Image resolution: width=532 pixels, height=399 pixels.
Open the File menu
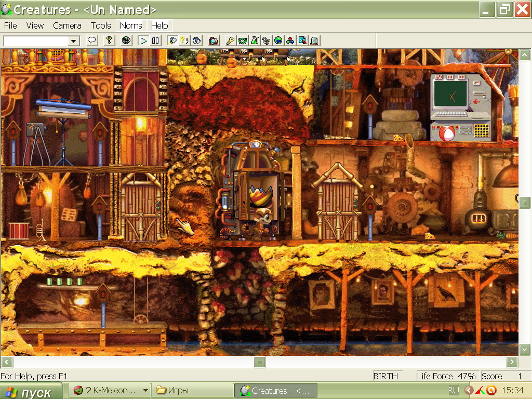pyautogui.click(x=10, y=25)
